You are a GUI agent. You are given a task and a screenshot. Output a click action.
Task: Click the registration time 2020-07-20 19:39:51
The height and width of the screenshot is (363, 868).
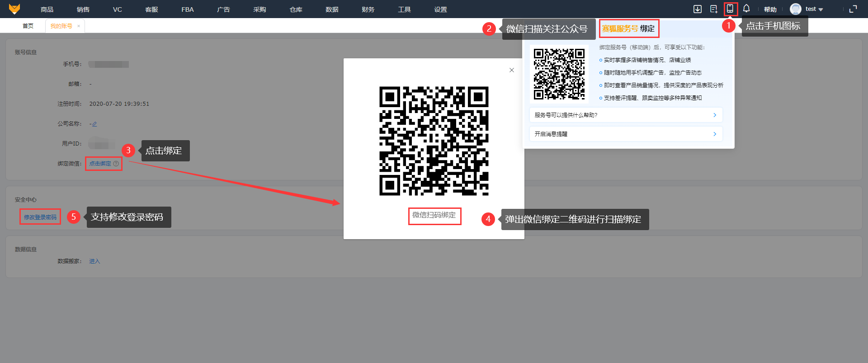(x=119, y=104)
